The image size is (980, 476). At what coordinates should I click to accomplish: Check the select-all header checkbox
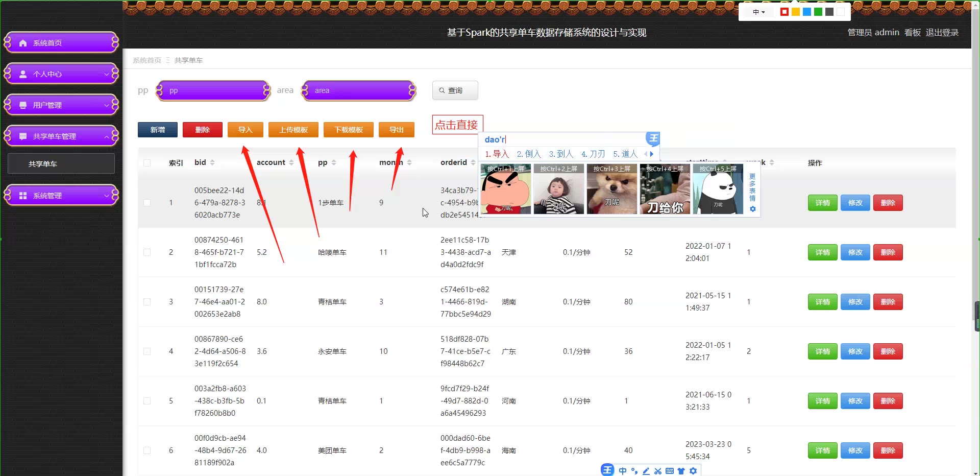pyautogui.click(x=147, y=163)
